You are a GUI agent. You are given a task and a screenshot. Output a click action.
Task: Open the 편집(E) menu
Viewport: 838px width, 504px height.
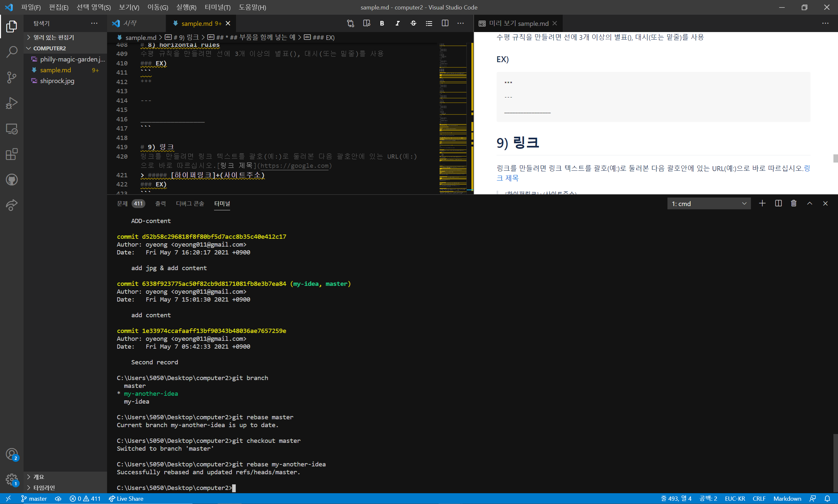coord(59,7)
